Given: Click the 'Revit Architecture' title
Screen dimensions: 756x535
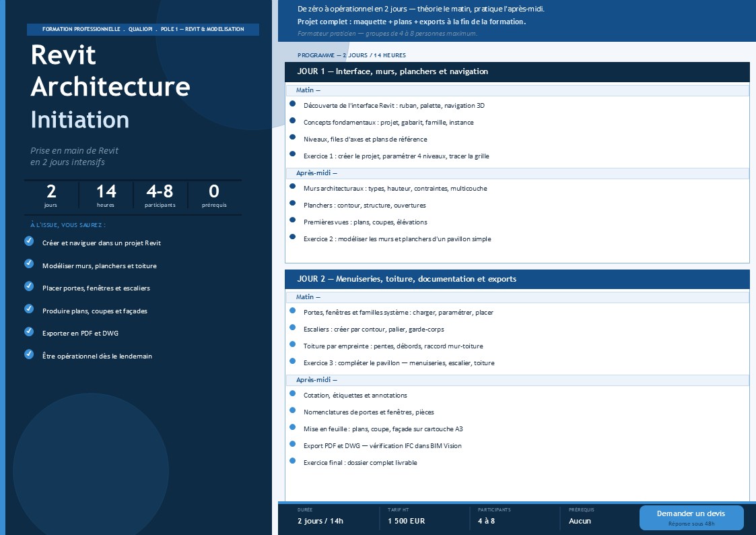Looking at the screenshot, I should 110,71.
